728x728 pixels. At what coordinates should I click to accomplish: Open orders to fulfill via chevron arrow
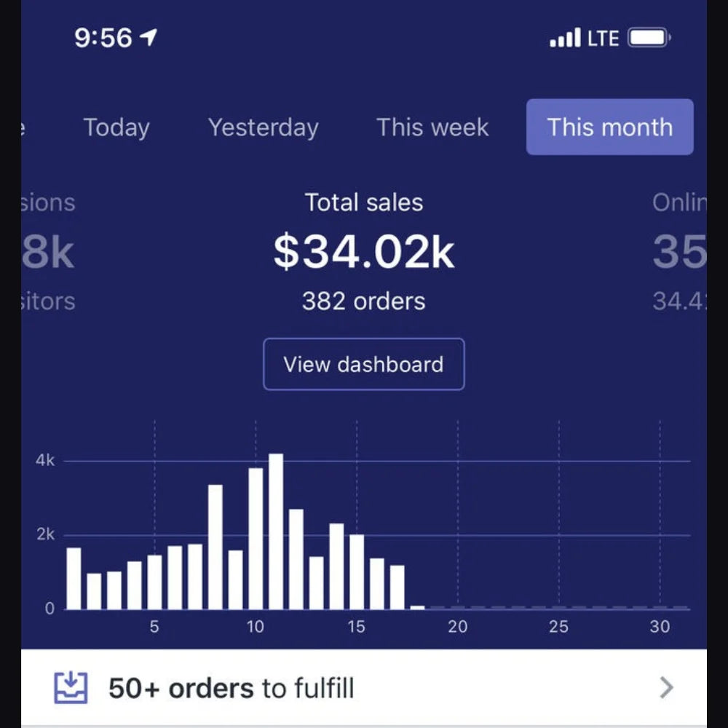(666, 688)
